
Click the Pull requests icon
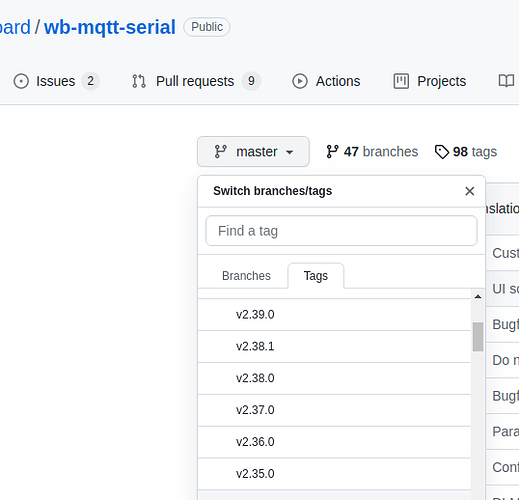click(139, 81)
